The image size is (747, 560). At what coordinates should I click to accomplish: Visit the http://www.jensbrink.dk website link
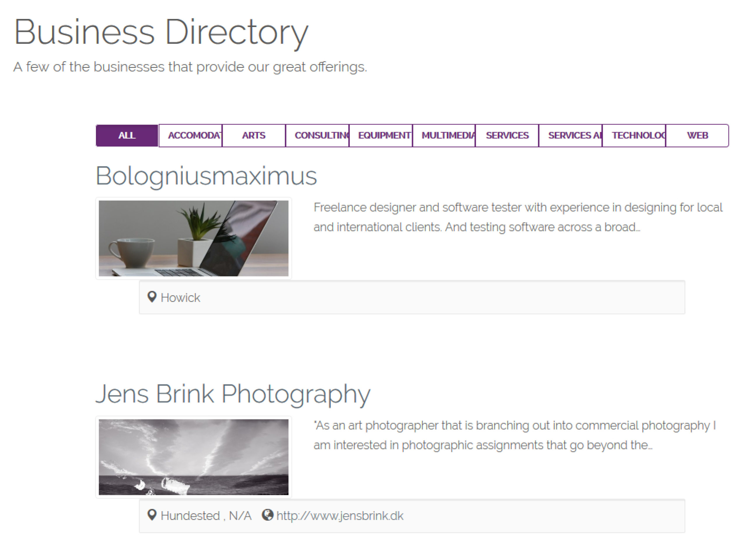(x=340, y=516)
